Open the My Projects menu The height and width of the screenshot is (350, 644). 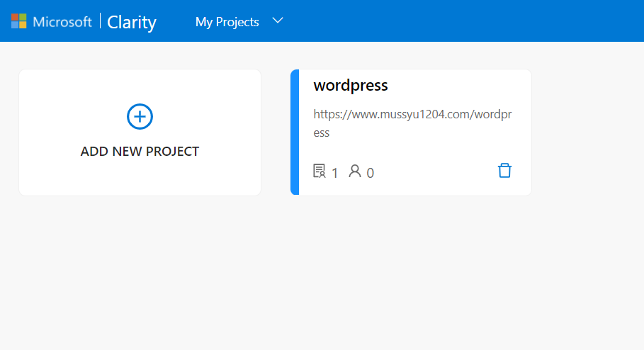point(227,22)
